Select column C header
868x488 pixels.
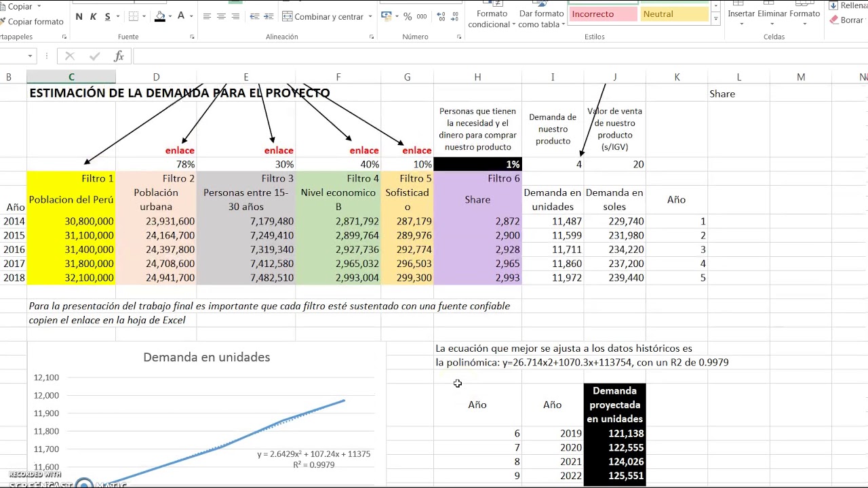[71, 77]
